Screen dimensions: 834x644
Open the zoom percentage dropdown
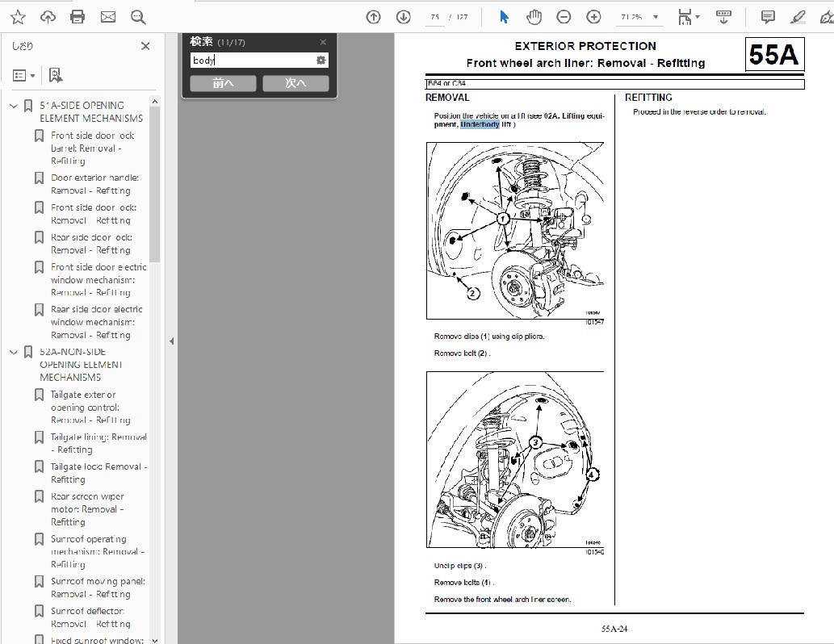656,17
